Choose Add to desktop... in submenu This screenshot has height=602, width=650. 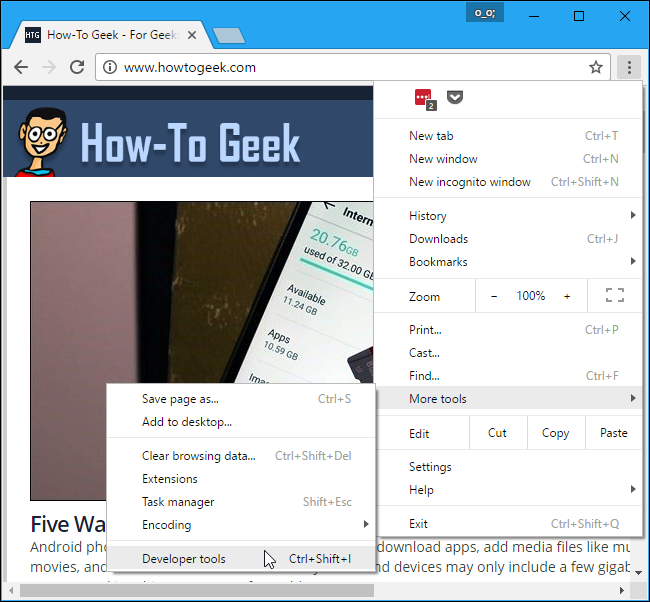click(x=241, y=422)
